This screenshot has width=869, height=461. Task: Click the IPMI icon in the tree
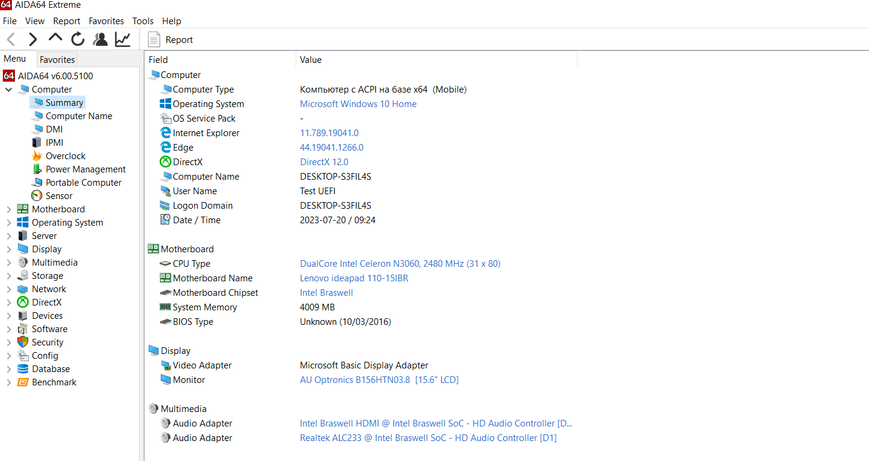point(37,142)
